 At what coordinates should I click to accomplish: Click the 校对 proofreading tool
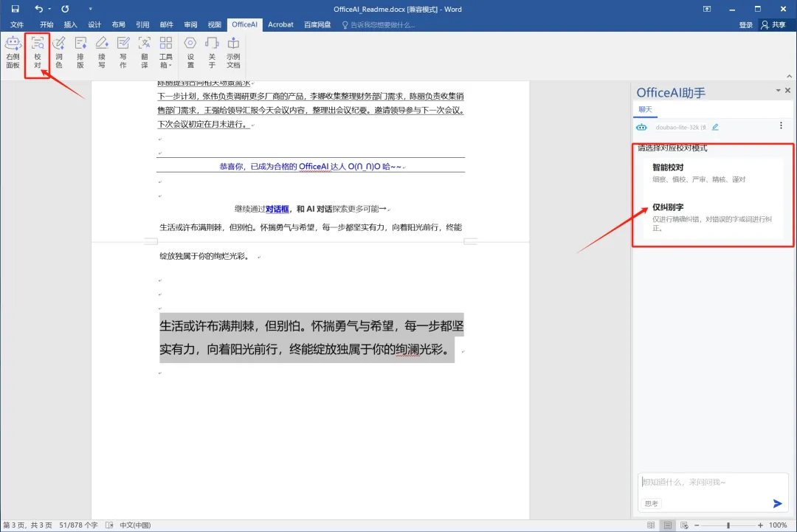38,52
